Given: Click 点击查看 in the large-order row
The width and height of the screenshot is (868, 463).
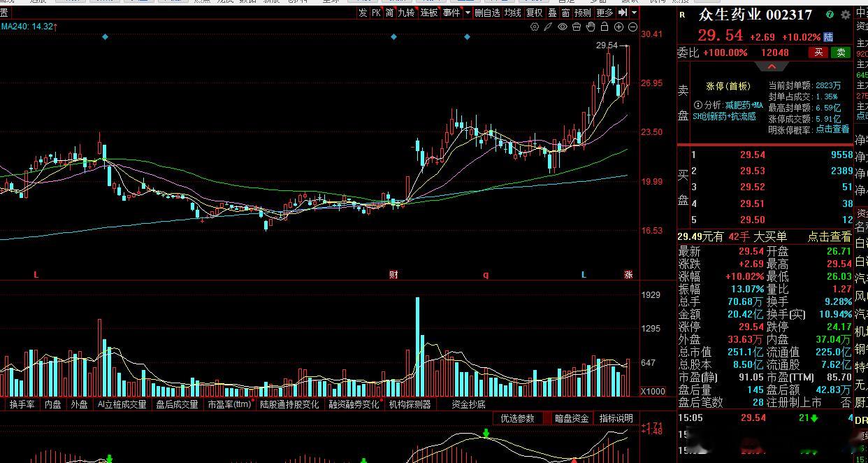Looking at the screenshot, I should point(830,237).
